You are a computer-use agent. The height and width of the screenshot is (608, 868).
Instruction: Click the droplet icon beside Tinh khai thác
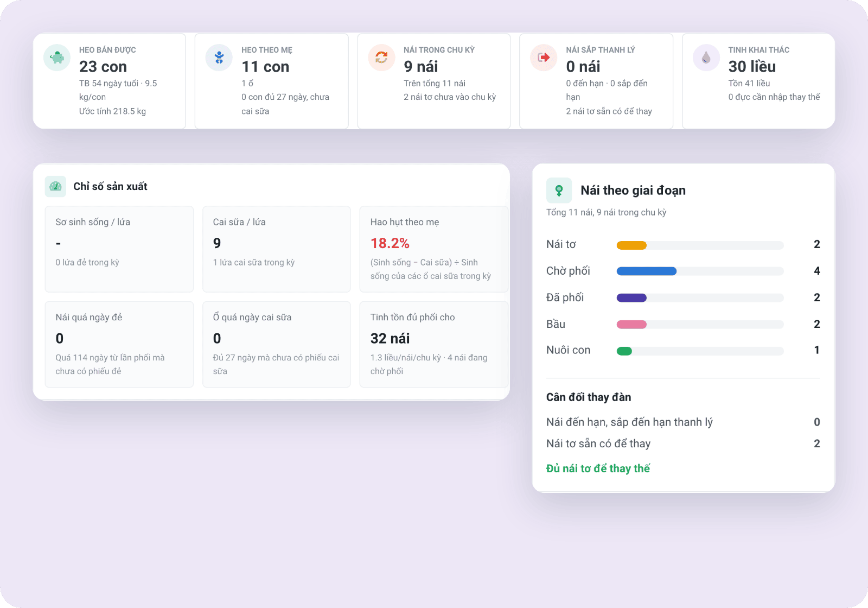tap(706, 58)
